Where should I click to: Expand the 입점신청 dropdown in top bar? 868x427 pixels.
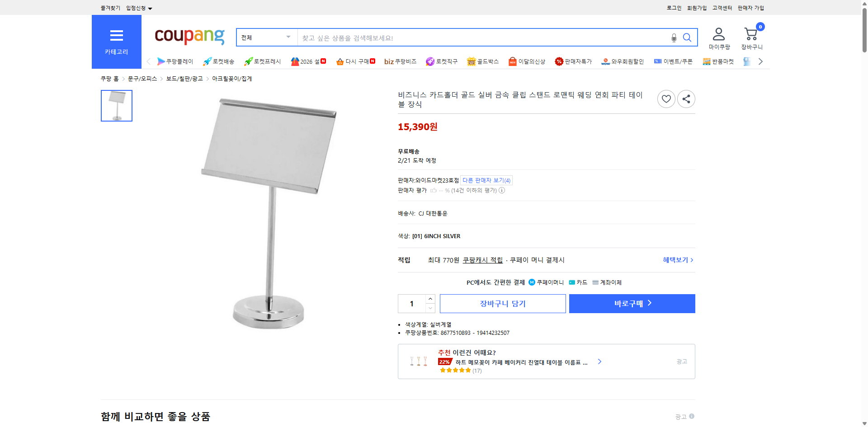(x=137, y=8)
